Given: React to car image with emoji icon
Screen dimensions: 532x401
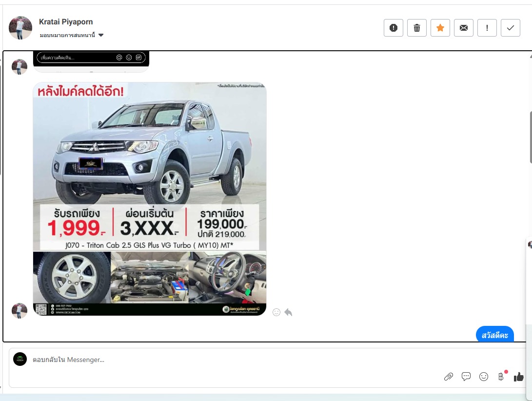Looking at the screenshot, I should 276,312.
